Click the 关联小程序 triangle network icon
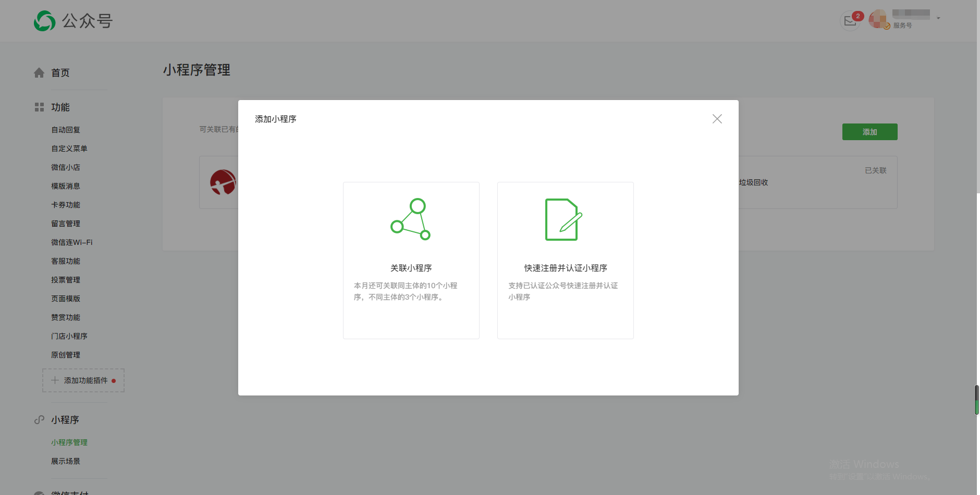Screen dimensions: 980x495 tap(411, 219)
